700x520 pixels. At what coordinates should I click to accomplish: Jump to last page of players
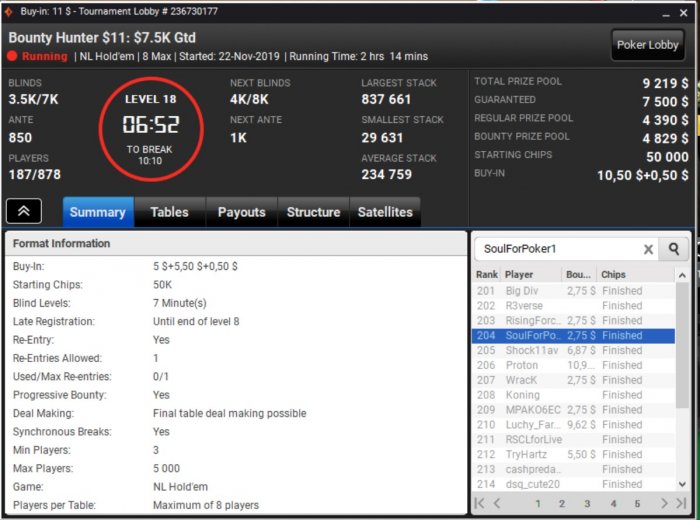681,503
